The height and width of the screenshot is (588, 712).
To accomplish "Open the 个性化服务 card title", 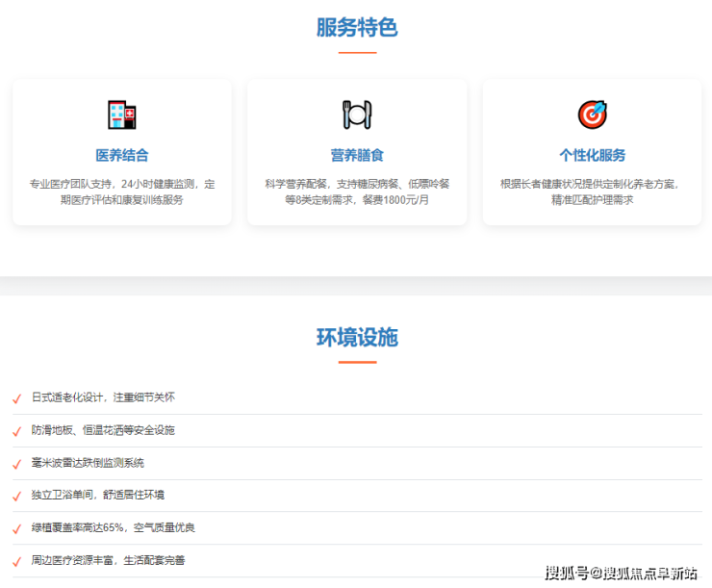I will 592,155.
